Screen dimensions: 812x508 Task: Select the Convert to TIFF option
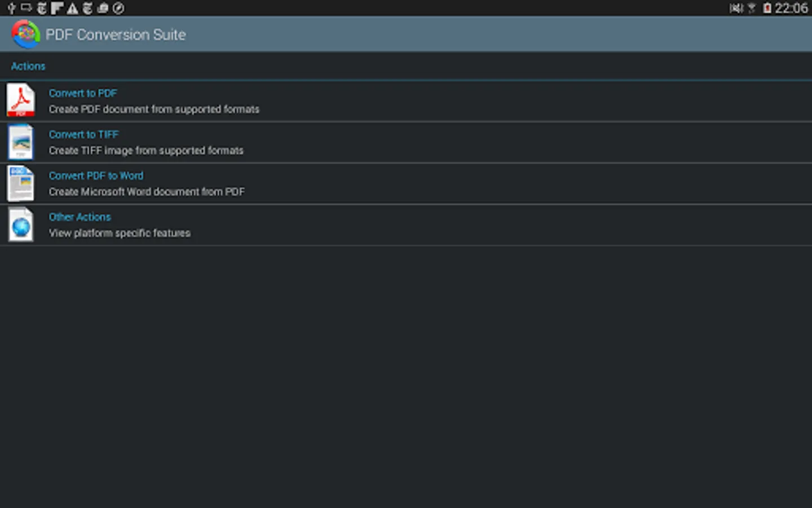(x=83, y=134)
